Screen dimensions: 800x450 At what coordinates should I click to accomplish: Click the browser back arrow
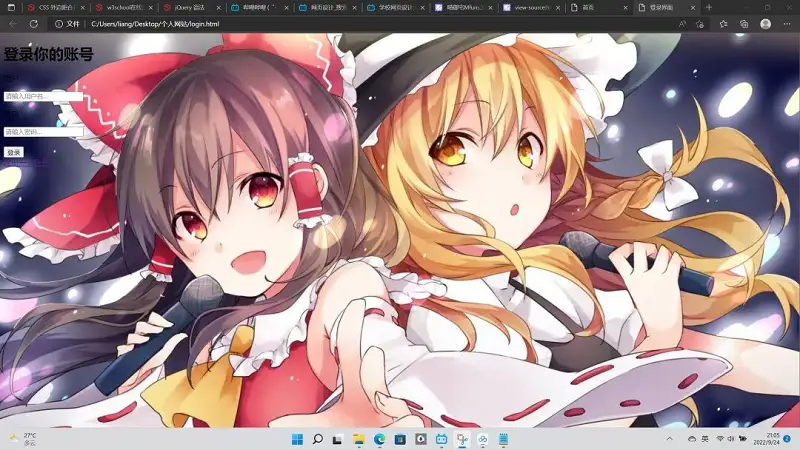coord(13,24)
